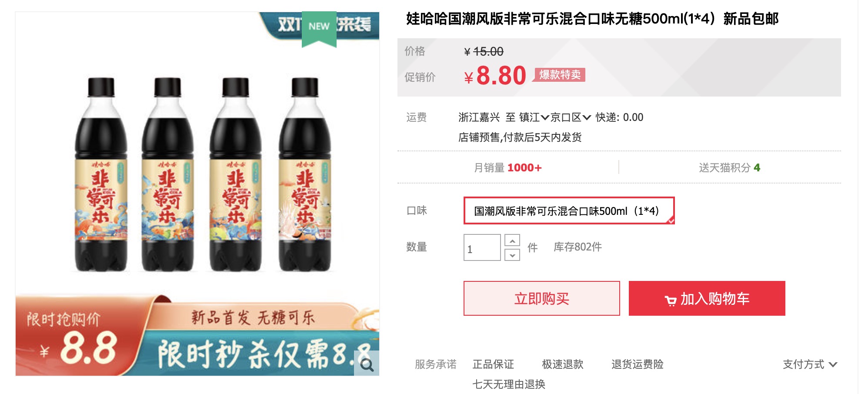
Task: Decrease quantity with the down arrow
Action: pyautogui.click(x=512, y=255)
